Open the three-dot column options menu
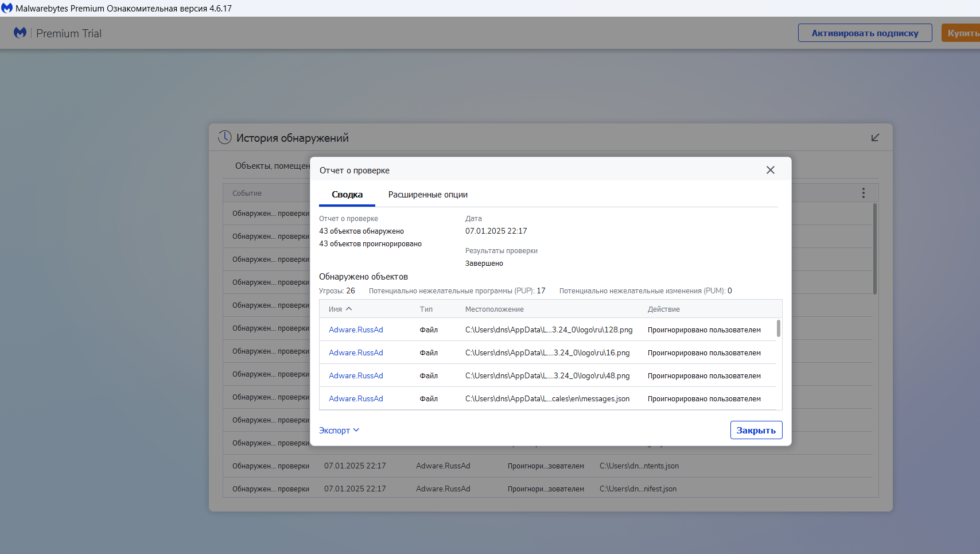 pos(863,193)
